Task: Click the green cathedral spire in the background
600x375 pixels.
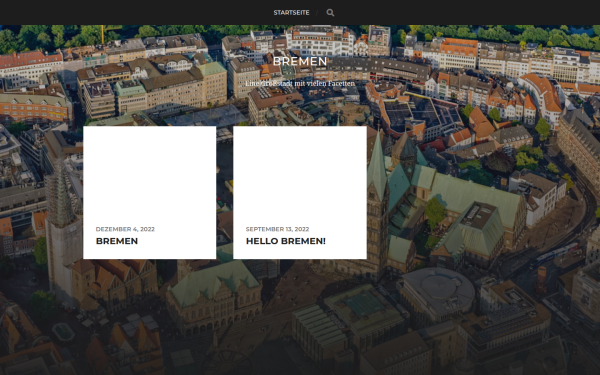Action: tap(378, 165)
